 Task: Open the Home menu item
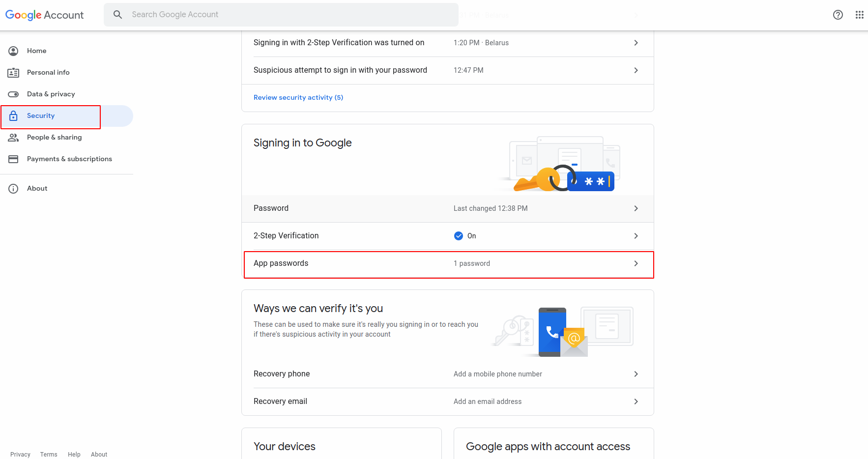click(66, 51)
